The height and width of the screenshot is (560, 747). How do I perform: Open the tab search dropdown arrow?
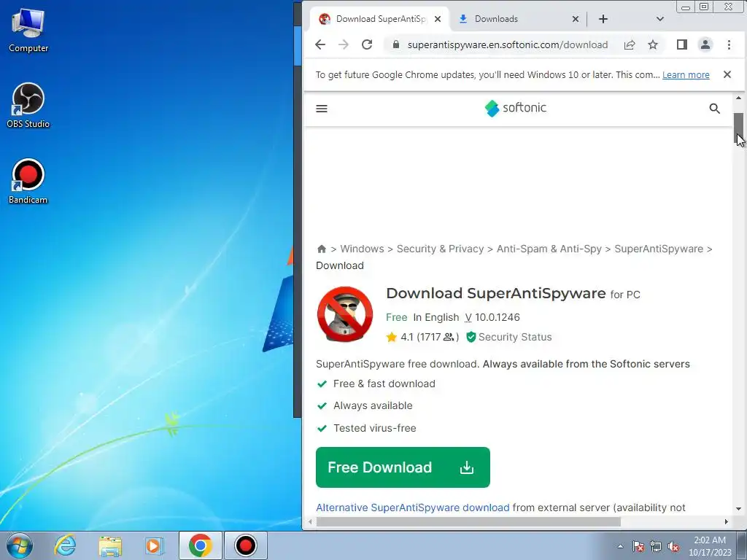click(659, 19)
